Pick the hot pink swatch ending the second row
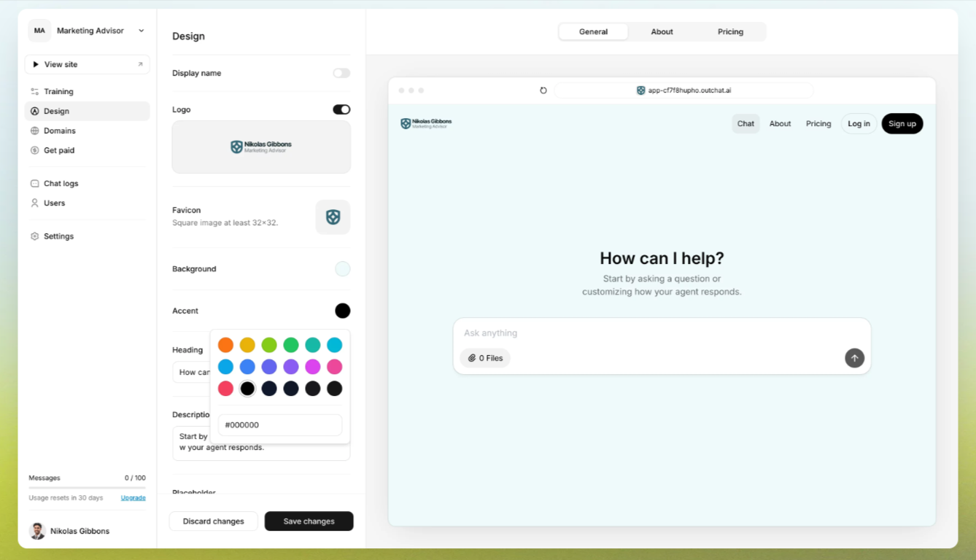 [334, 367]
